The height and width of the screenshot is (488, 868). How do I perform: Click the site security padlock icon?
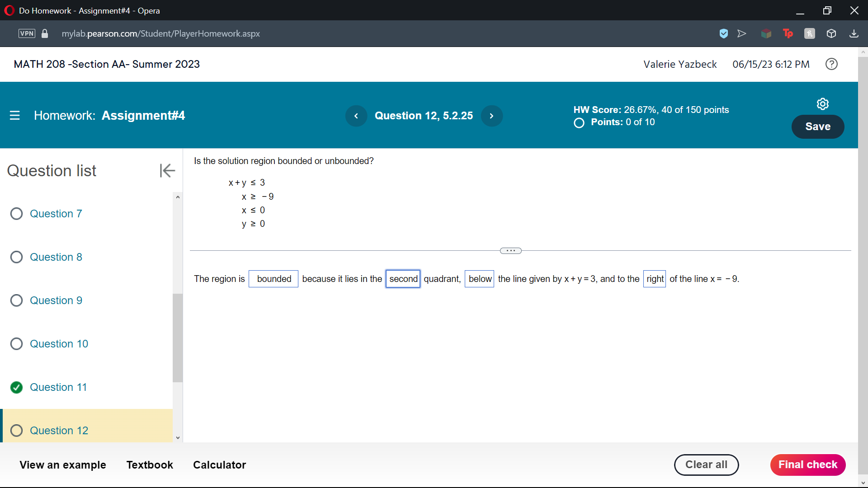(x=44, y=33)
